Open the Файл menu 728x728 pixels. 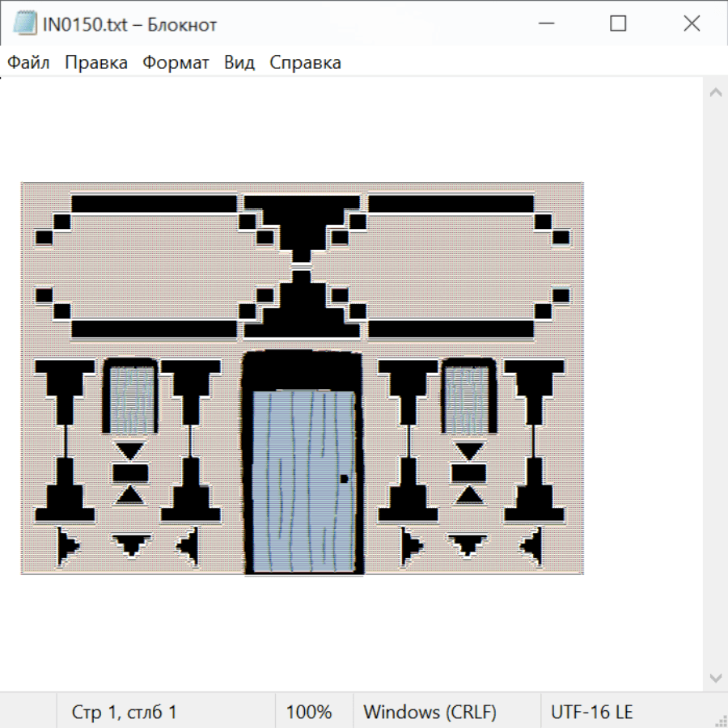coord(29,63)
